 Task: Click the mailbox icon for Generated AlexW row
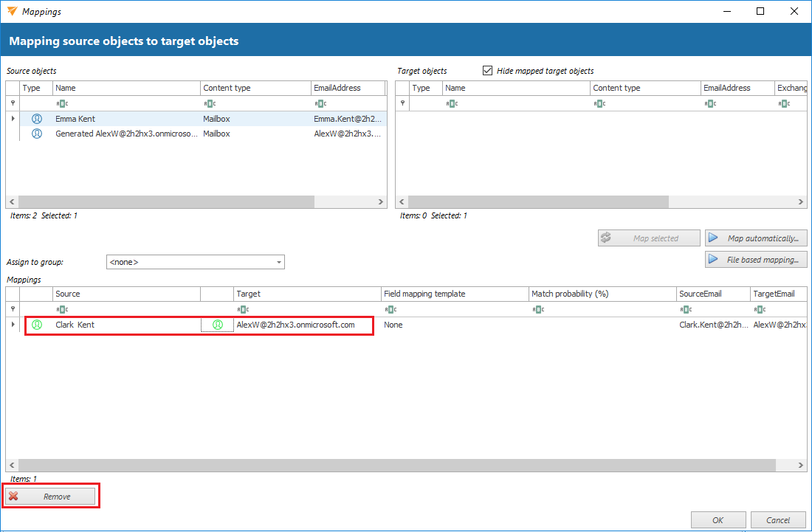click(x=37, y=134)
